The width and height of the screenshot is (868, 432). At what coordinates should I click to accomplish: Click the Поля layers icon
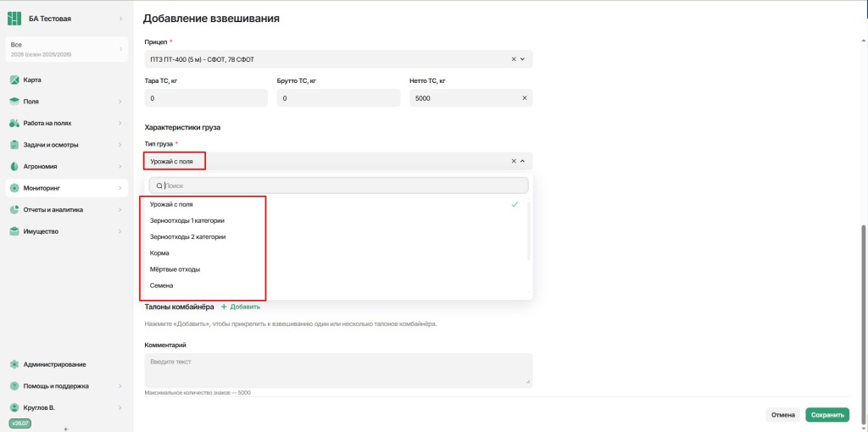(14, 102)
